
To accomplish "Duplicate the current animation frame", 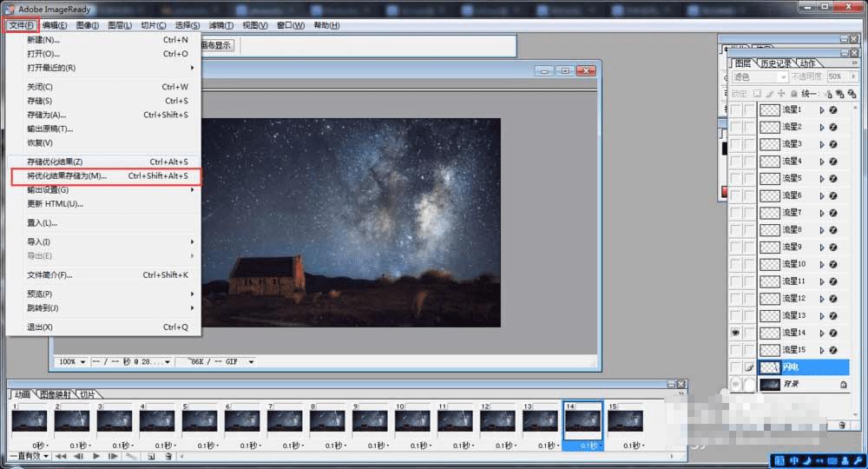I will [x=151, y=456].
